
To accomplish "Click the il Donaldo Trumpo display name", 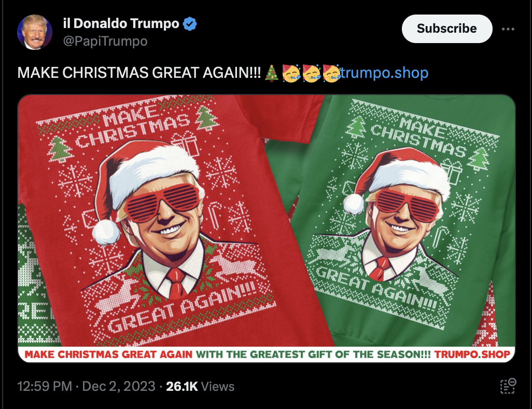I will [x=121, y=23].
